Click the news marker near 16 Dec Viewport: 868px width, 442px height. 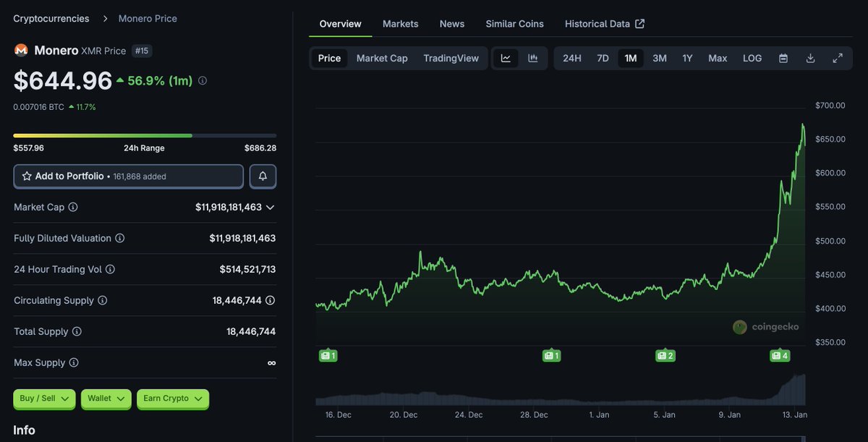point(328,355)
